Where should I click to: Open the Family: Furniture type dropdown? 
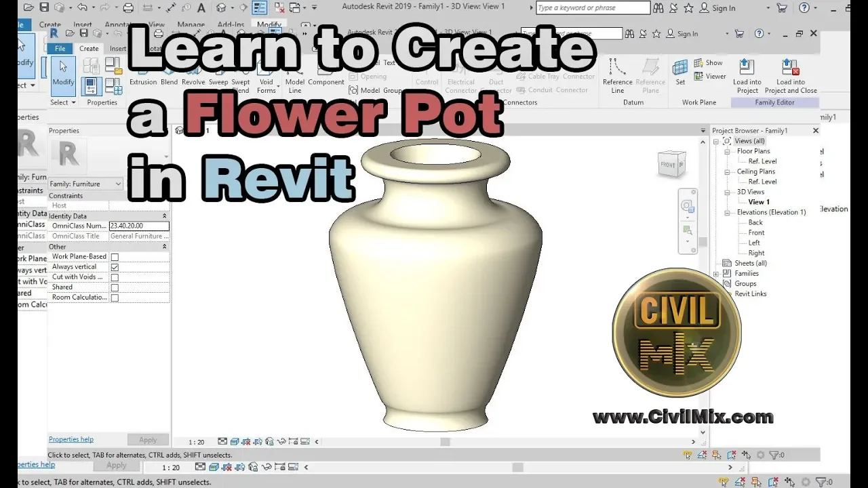tap(85, 184)
